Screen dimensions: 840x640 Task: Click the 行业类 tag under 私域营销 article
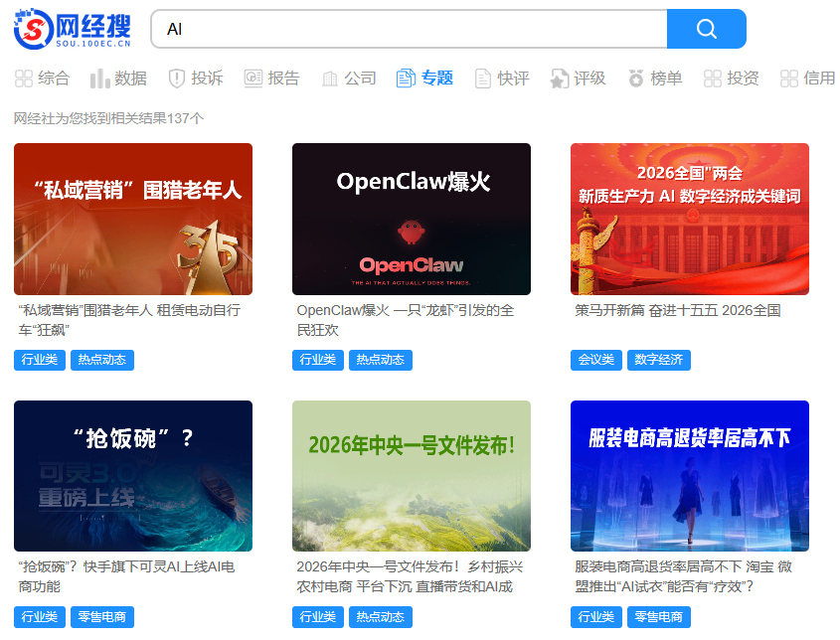tap(38, 360)
